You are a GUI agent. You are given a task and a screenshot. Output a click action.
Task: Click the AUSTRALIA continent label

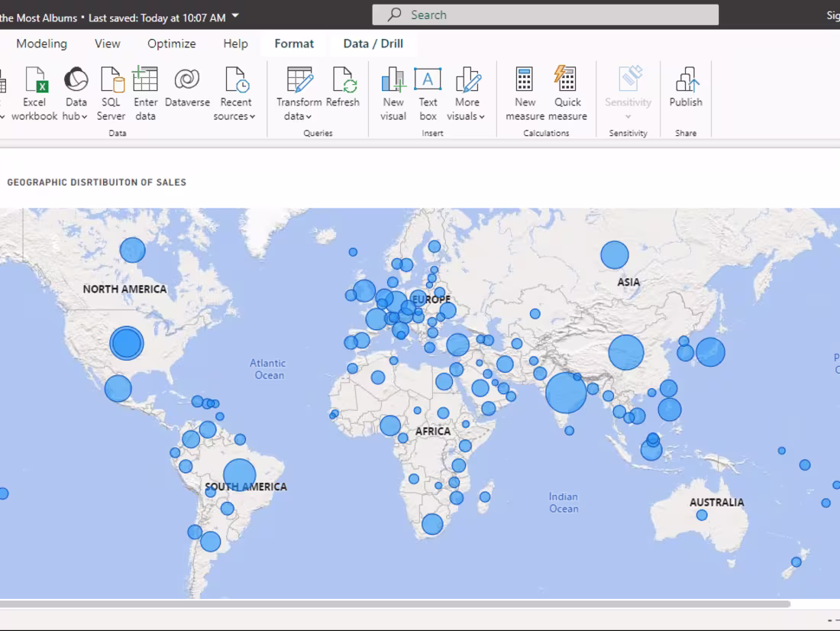(717, 503)
